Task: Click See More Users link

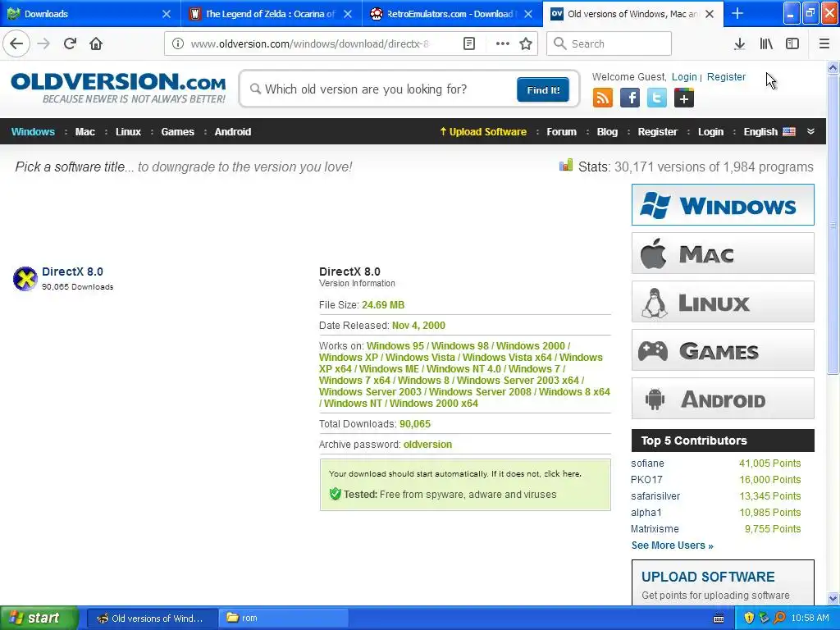Action: point(673,546)
